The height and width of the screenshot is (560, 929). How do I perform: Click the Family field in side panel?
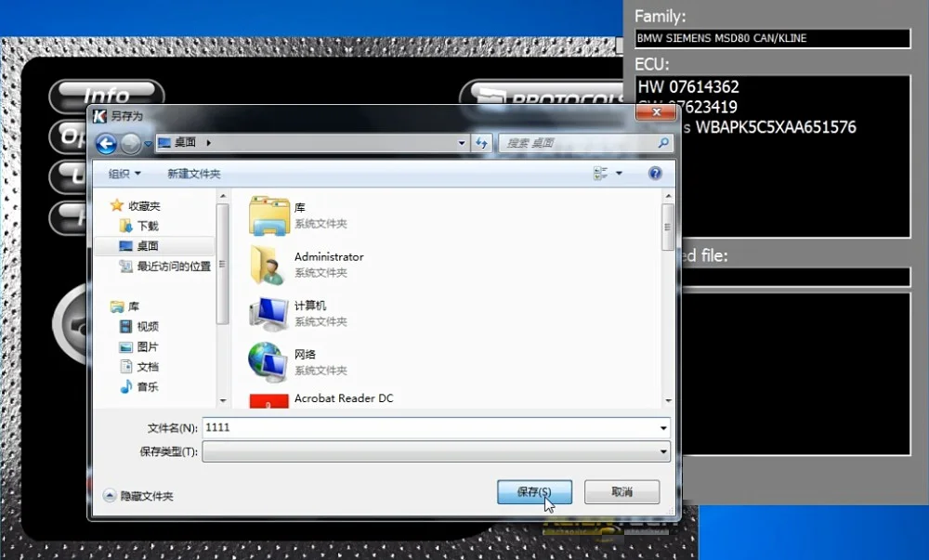pos(773,38)
